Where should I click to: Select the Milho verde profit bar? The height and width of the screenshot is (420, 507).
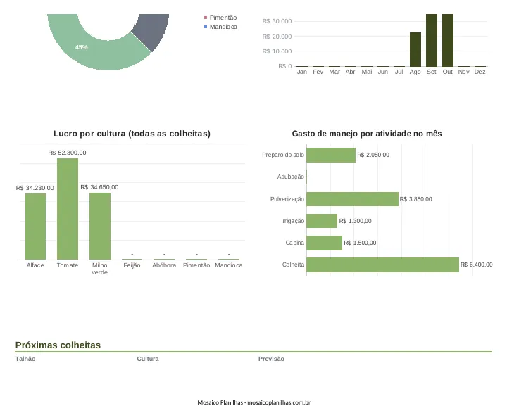click(x=100, y=226)
